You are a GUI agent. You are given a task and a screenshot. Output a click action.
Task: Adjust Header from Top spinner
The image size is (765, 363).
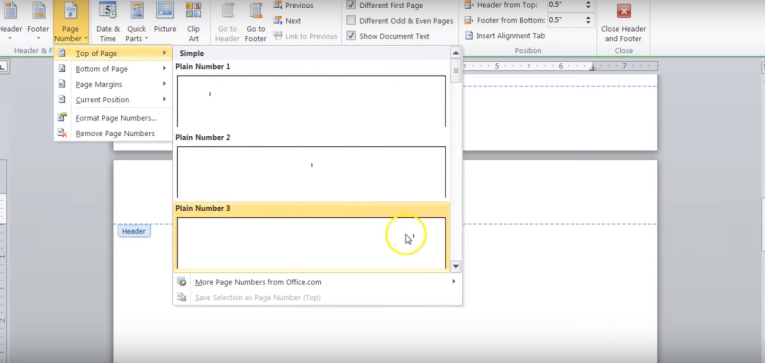(588, 5)
